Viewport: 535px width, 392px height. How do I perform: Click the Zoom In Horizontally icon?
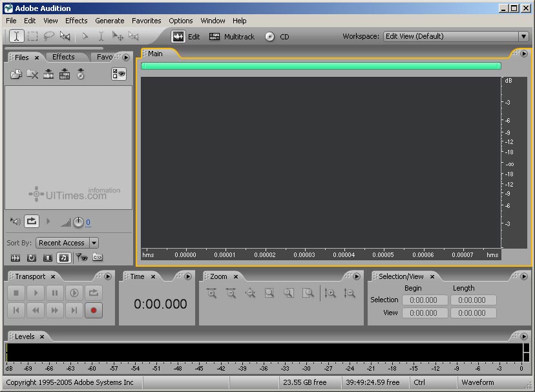tap(211, 293)
